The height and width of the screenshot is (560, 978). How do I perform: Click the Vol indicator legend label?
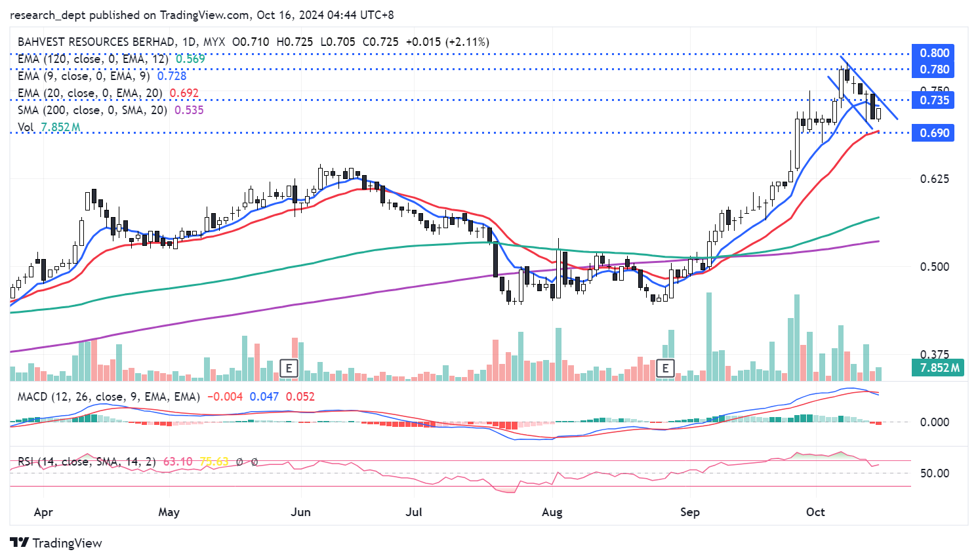pyautogui.click(x=26, y=127)
